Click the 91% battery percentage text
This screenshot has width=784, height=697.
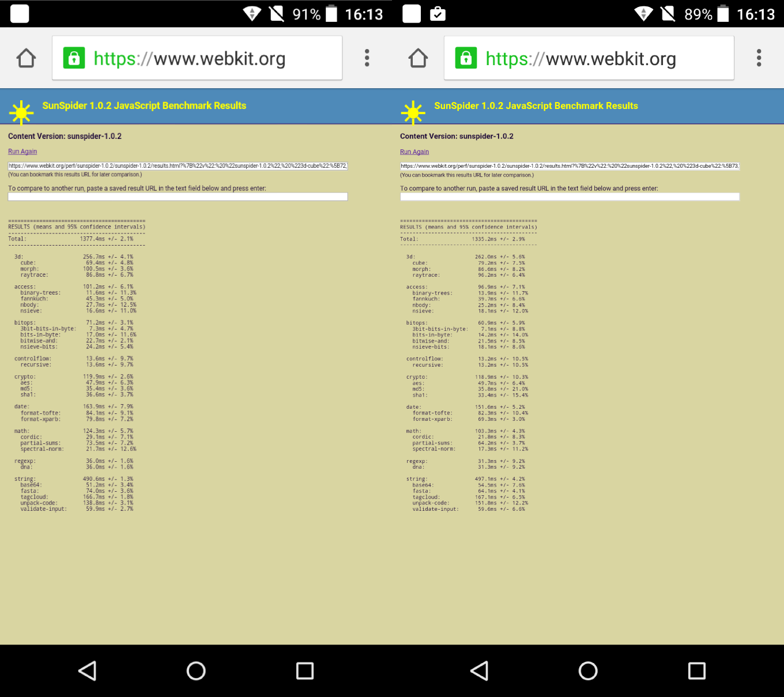click(307, 14)
